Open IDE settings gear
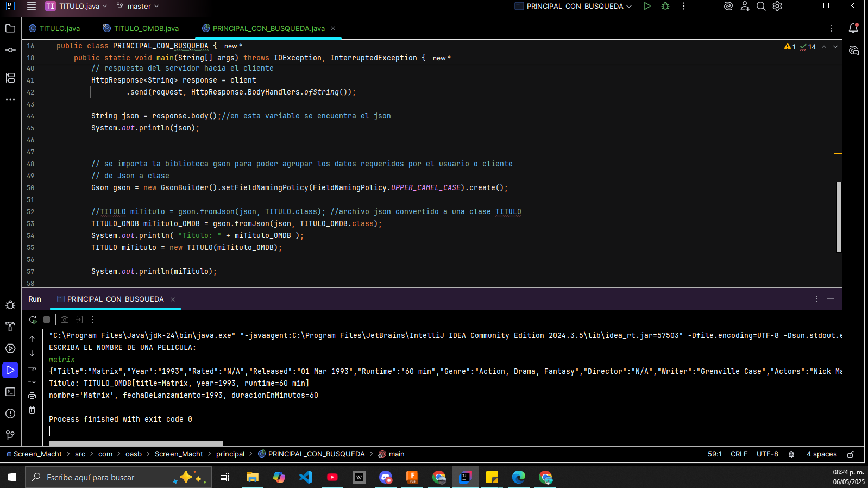The height and width of the screenshot is (488, 868). point(777,6)
